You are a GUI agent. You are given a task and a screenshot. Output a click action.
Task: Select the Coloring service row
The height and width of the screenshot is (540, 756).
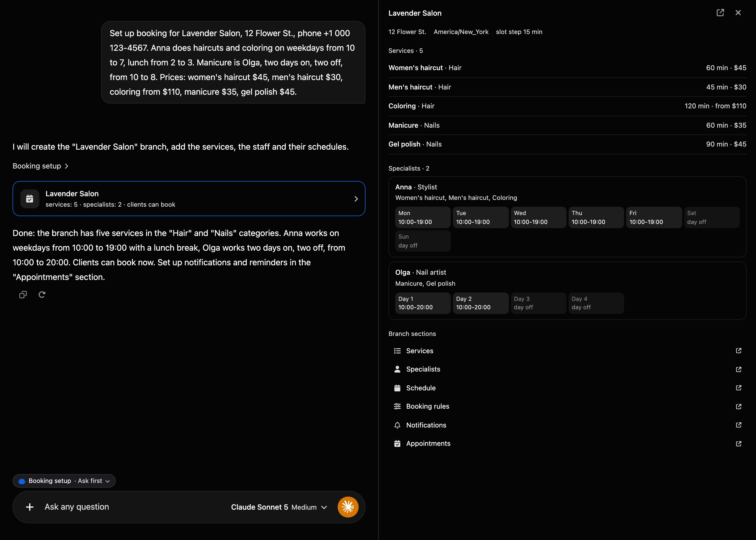567,106
